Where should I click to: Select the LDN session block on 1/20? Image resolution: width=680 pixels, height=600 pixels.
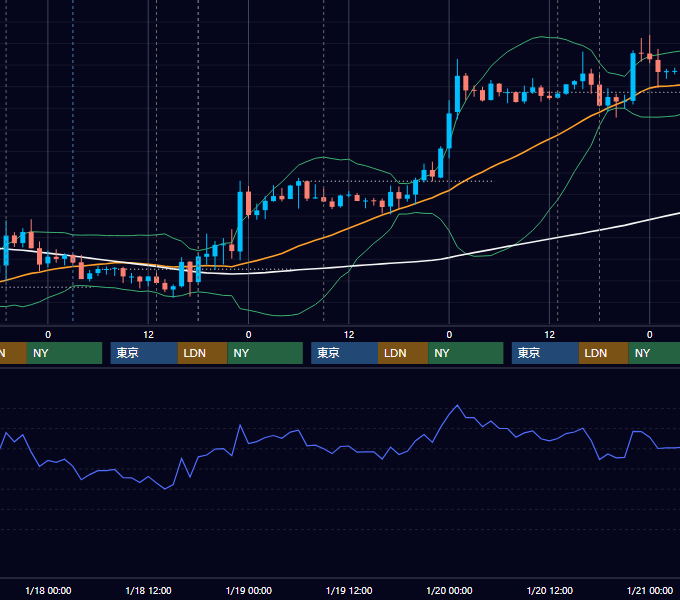(604, 353)
